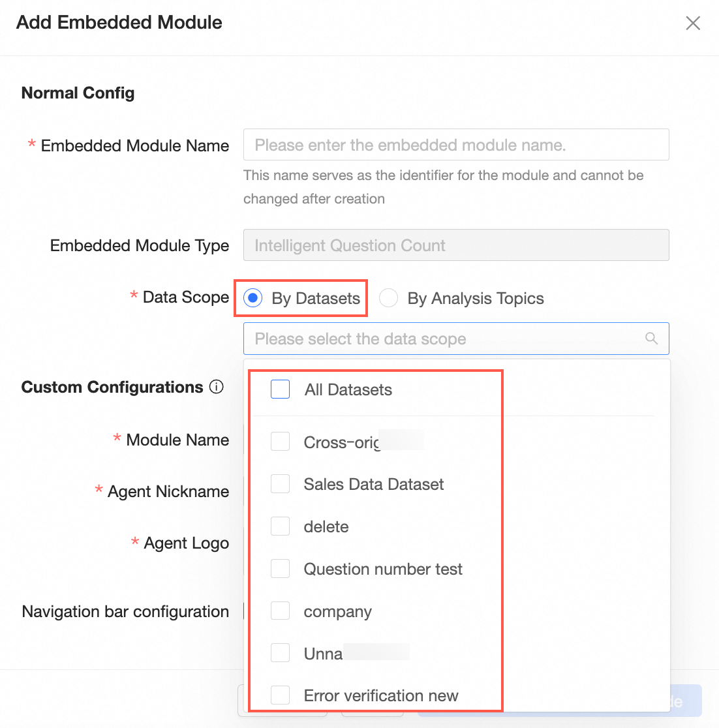
Task: Select the By Analysis Topics radio button
Action: (x=389, y=298)
